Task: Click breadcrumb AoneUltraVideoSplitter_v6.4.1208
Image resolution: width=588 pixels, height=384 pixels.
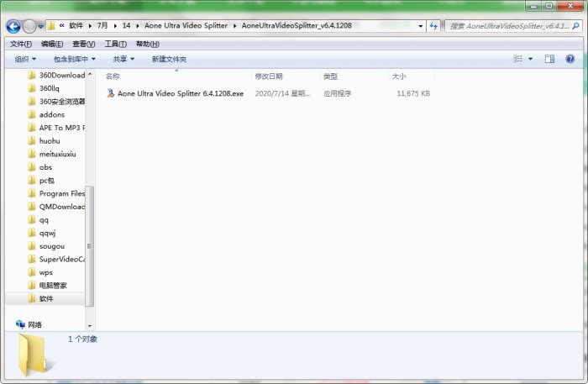Action: pos(297,25)
